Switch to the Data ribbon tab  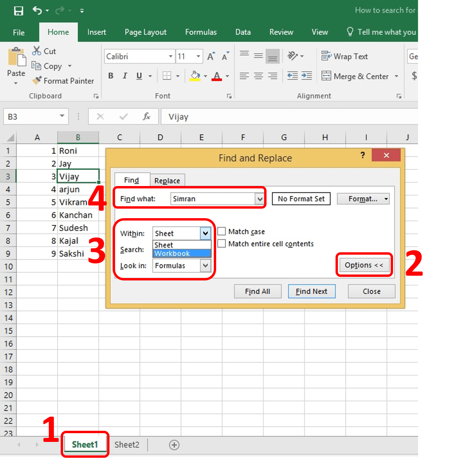point(243,32)
